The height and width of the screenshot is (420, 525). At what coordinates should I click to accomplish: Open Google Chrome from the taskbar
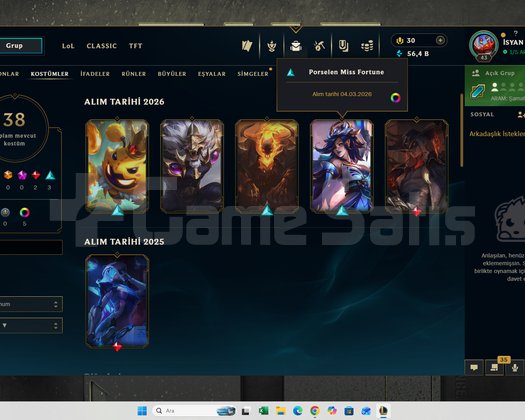315,411
